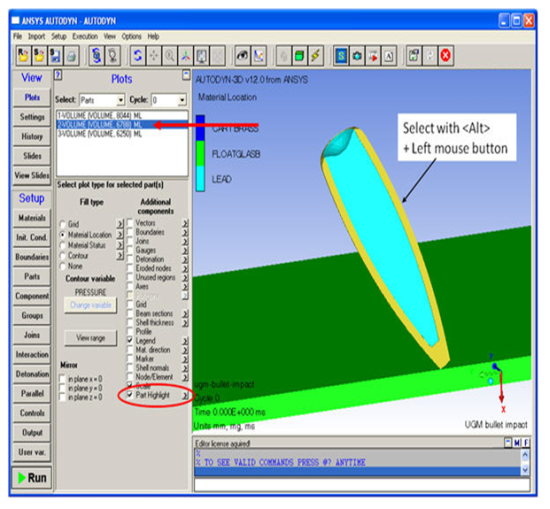Open the Execution menu
This screenshot has height=509, width=550.
point(85,36)
